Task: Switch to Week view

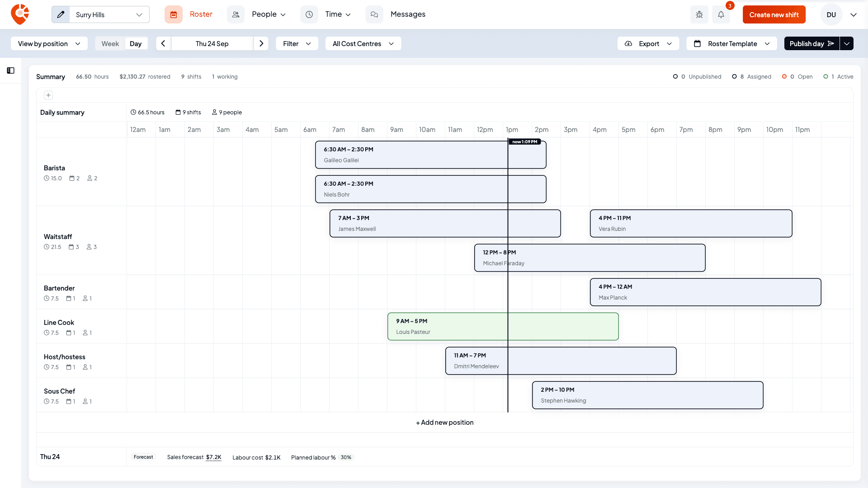Action: (110, 43)
